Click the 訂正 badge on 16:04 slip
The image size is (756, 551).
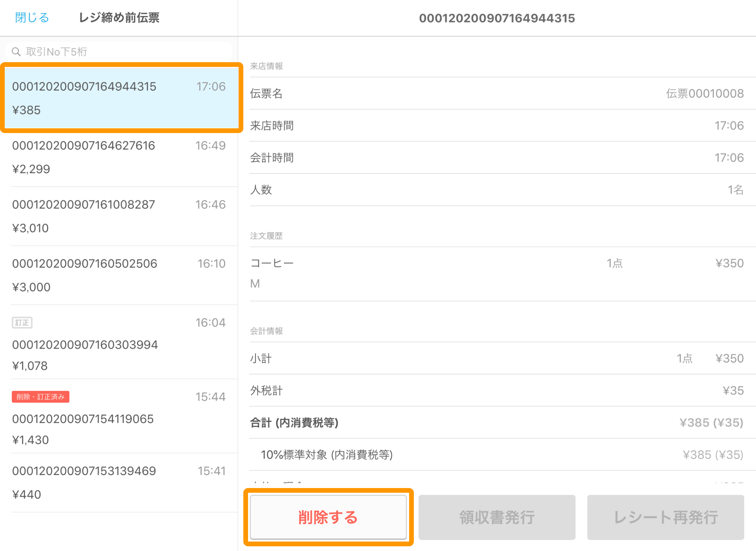[22, 323]
